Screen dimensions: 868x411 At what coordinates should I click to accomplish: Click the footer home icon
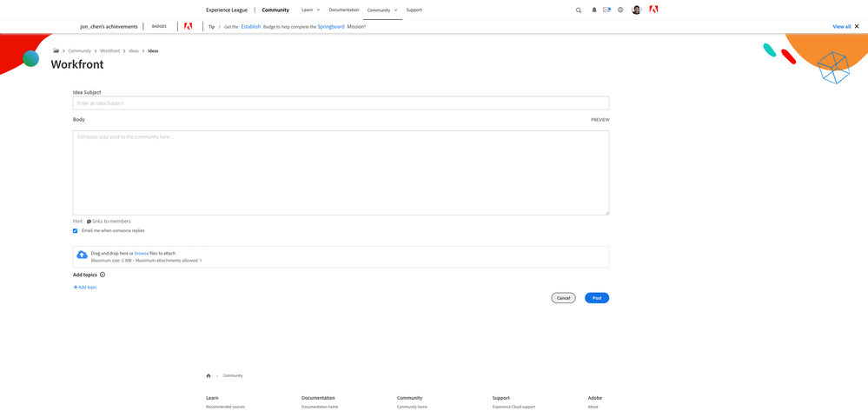point(209,376)
